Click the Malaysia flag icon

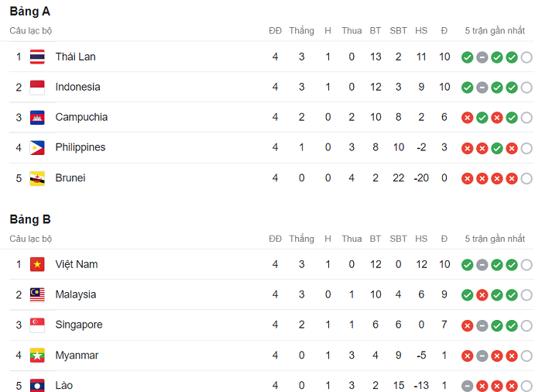click(37, 294)
